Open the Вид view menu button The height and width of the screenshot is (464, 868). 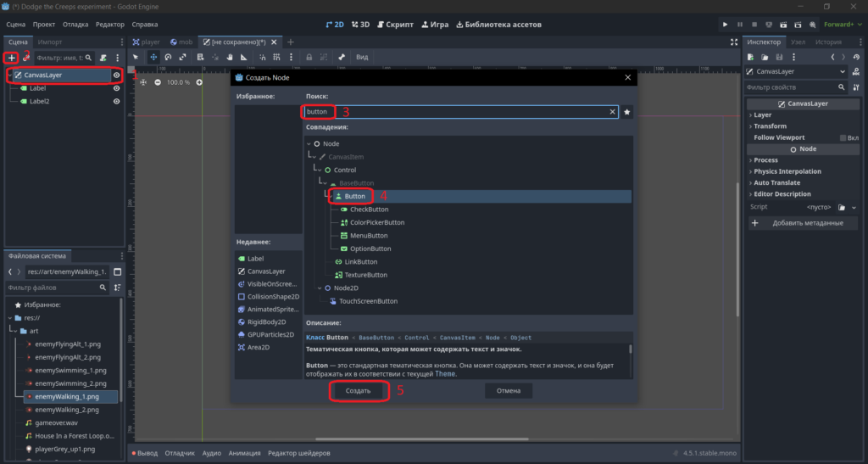click(362, 57)
